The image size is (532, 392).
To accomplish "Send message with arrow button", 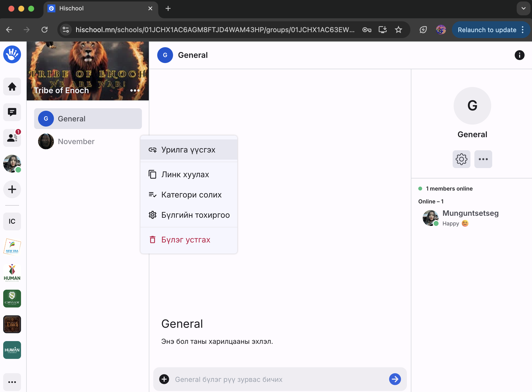I will (x=395, y=379).
